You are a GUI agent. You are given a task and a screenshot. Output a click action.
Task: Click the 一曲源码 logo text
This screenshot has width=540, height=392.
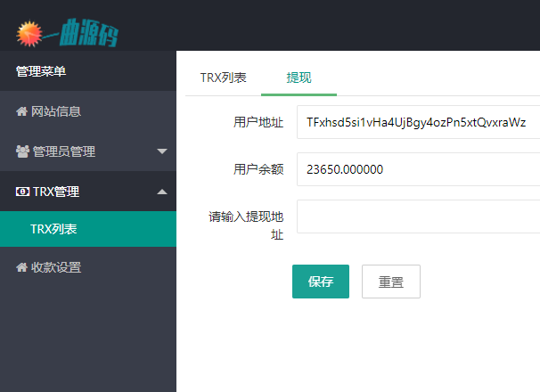coord(81,33)
